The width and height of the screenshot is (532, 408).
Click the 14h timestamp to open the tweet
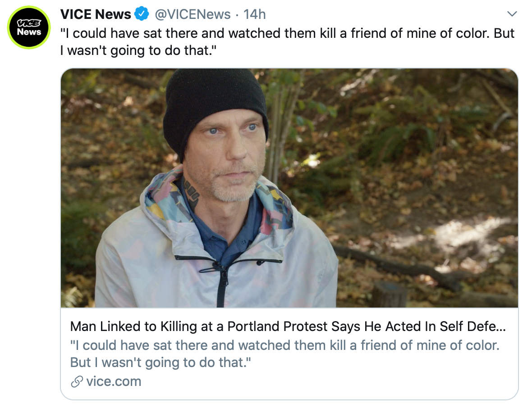[255, 14]
